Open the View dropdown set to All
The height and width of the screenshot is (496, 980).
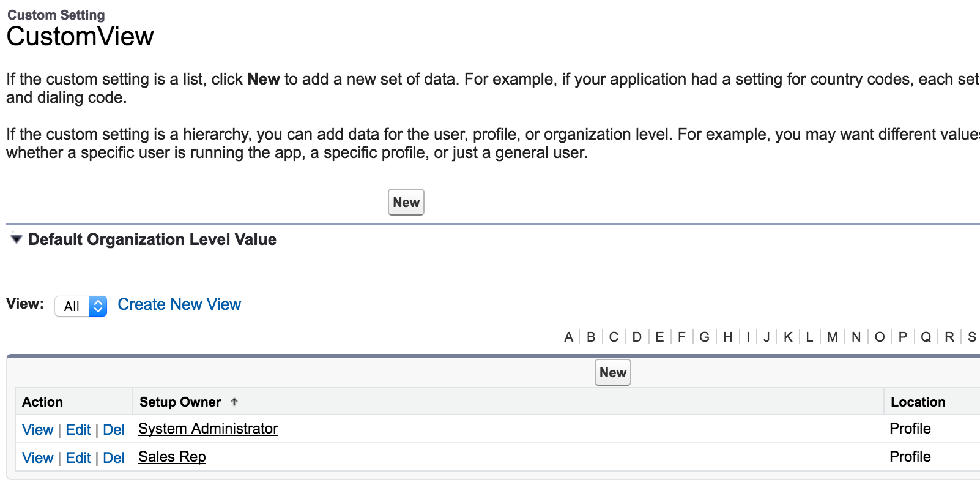tap(81, 306)
